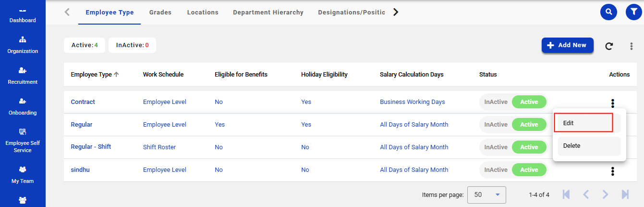Click the search magnifier icon

click(608, 12)
